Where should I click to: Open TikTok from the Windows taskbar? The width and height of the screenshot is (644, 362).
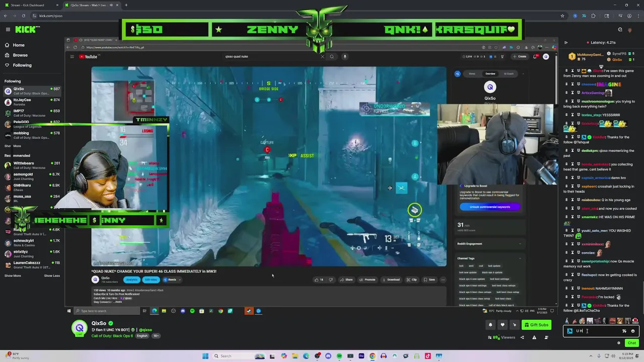[428, 356]
